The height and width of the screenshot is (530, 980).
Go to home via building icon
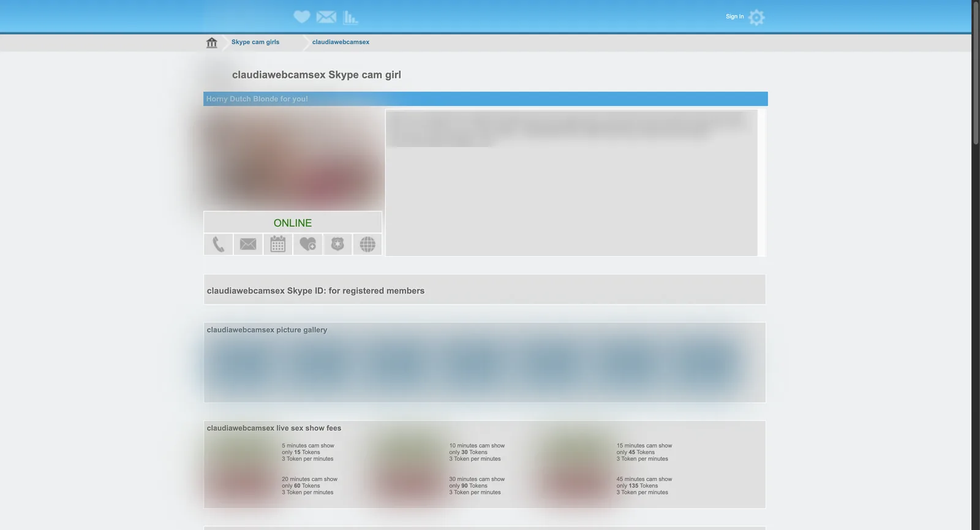coord(212,42)
